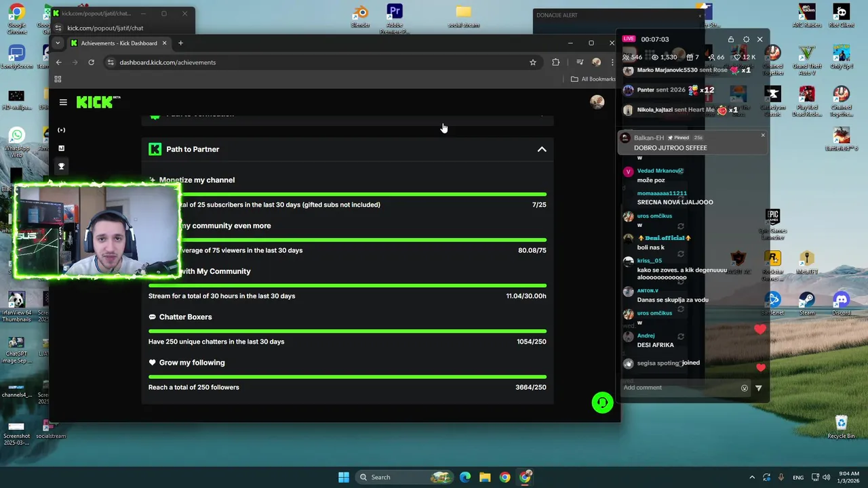
Task: Open Chrome apps grid in bookmarks bar
Action: click(x=58, y=79)
